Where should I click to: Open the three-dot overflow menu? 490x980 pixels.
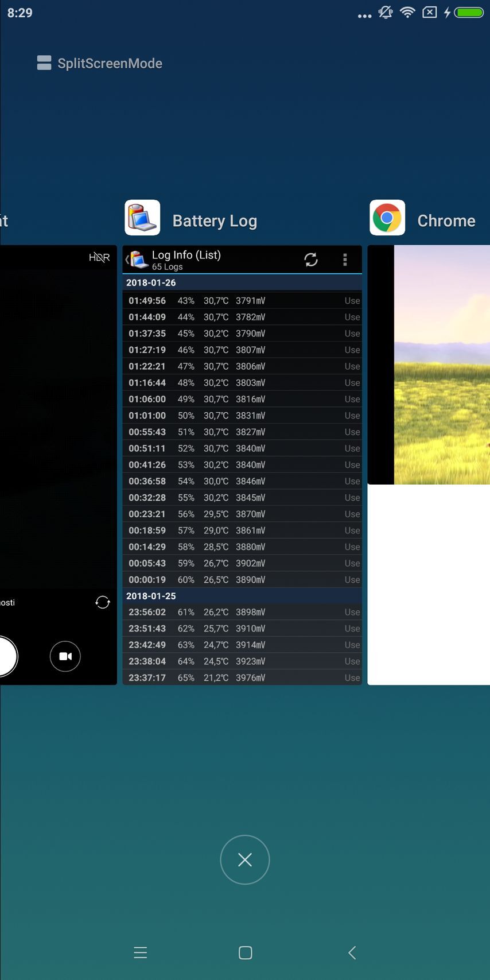345,260
